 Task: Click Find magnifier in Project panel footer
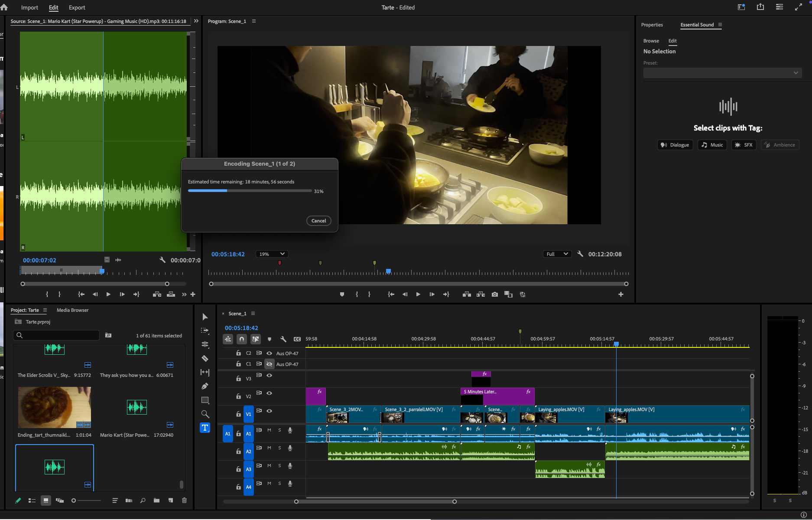143,500
